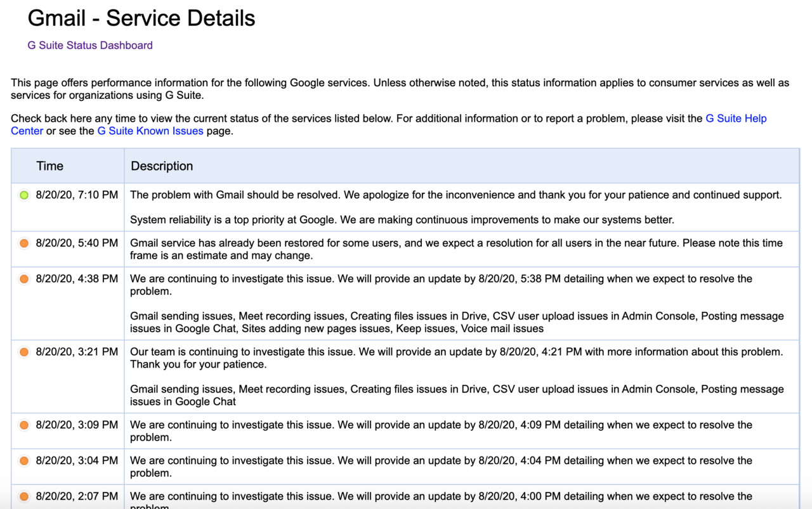812x509 pixels.
Task: Open the G Suite Known Issues link
Action: coord(150,131)
